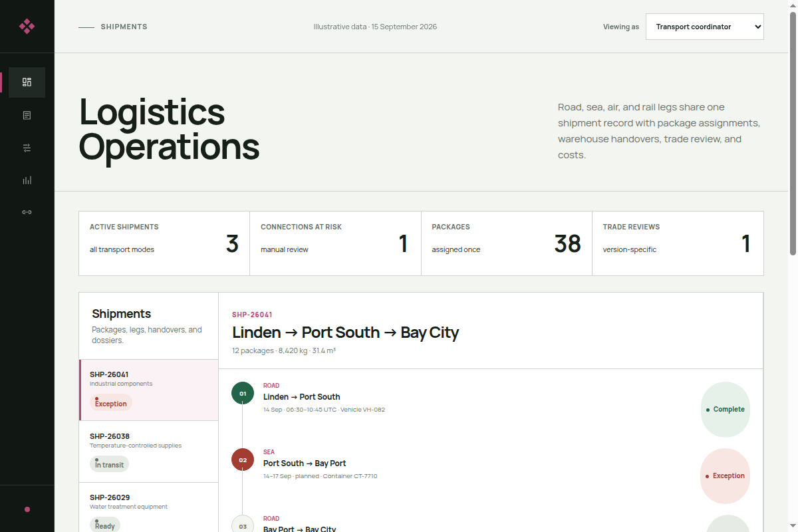Image resolution: width=798 pixels, height=532 pixels.
Task: Select shipment SHP-26041 in the list
Action: [x=148, y=390]
